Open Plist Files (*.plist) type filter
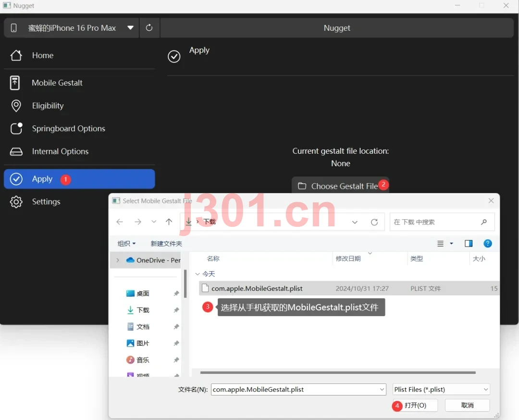The height and width of the screenshot is (420, 519). coord(441,390)
